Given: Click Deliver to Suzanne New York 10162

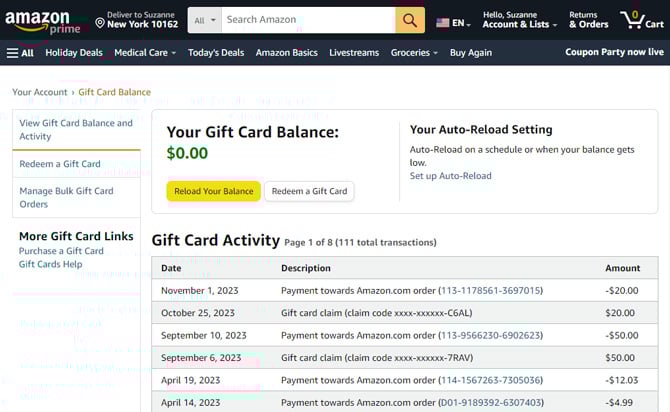Looking at the screenshot, I should [137, 20].
